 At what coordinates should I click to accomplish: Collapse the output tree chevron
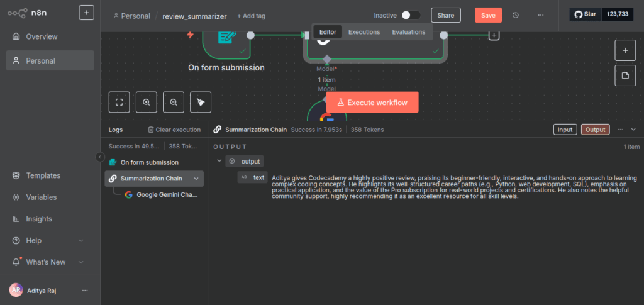point(219,161)
